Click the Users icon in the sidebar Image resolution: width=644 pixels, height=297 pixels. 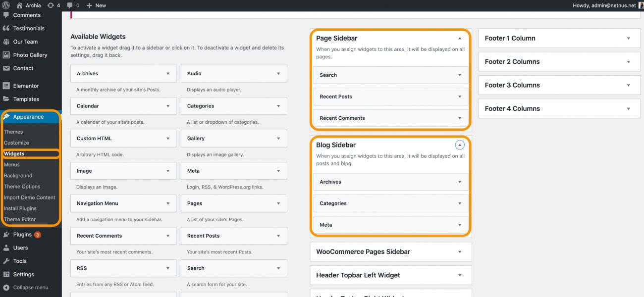[x=7, y=247]
